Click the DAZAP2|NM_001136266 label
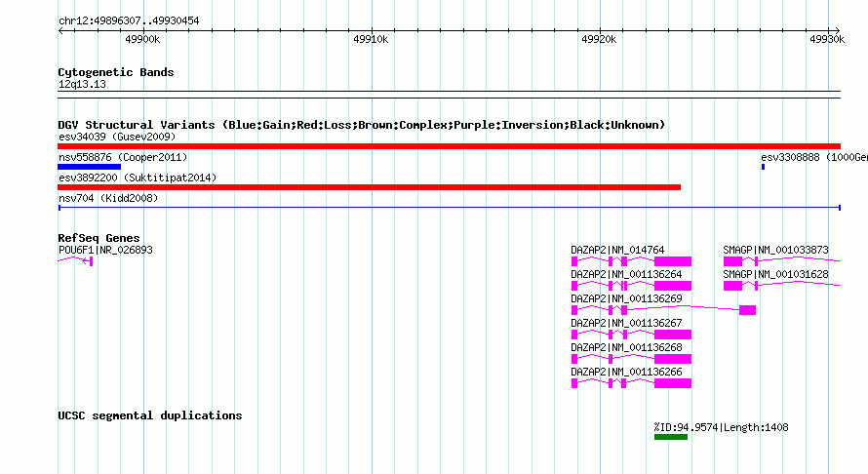The height and width of the screenshot is (474, 868). point(627,372)
